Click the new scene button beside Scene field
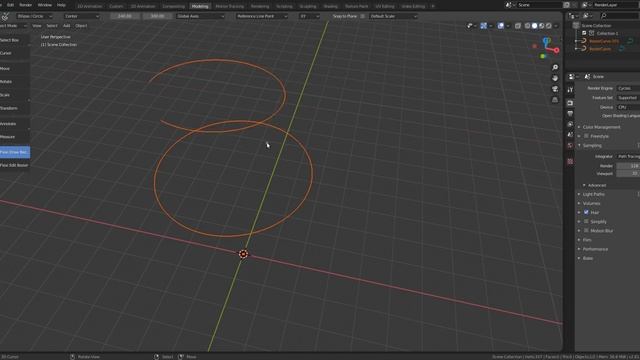The height and width of the screenshot is (360, 640). 567,5
